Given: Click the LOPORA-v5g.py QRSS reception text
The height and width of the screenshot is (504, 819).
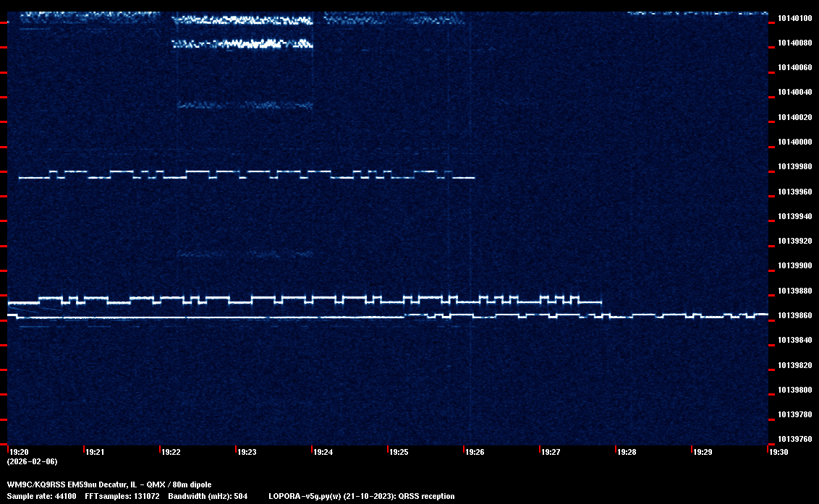Looking at the screenshot, I should (x=361, y=496).
